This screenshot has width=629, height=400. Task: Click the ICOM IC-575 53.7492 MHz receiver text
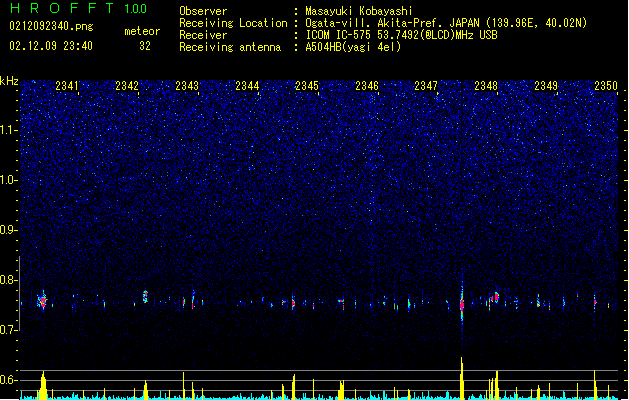pyautogui.click(x=402, y=35)
